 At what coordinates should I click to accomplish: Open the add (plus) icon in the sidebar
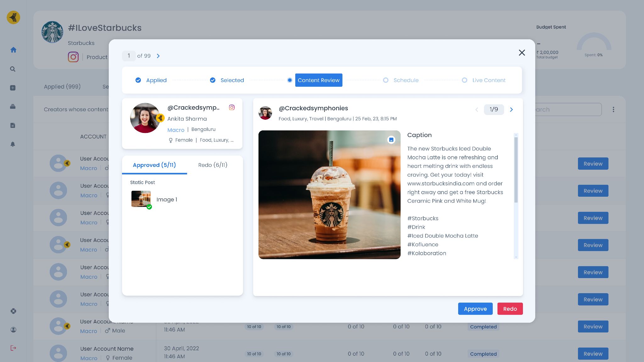13,88
